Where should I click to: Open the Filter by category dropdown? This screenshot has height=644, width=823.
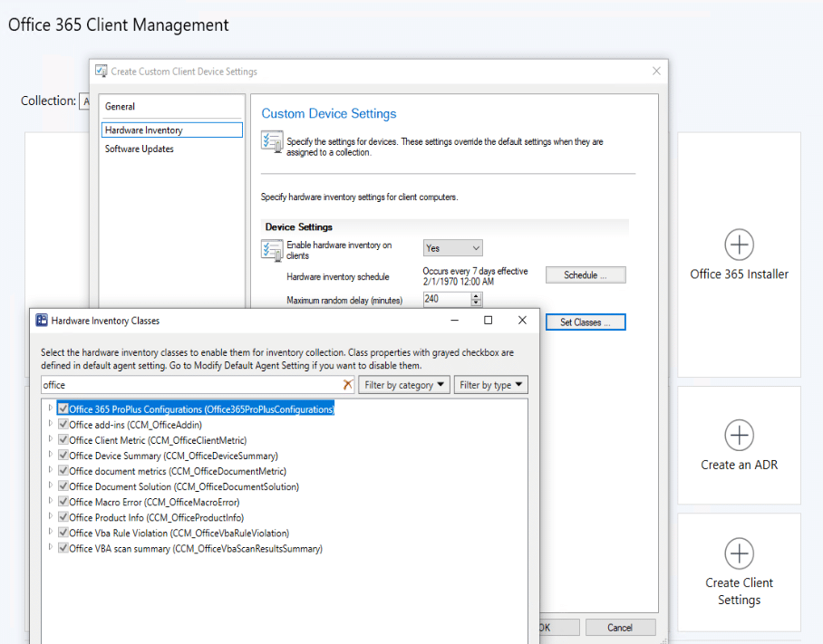(403, 384)
